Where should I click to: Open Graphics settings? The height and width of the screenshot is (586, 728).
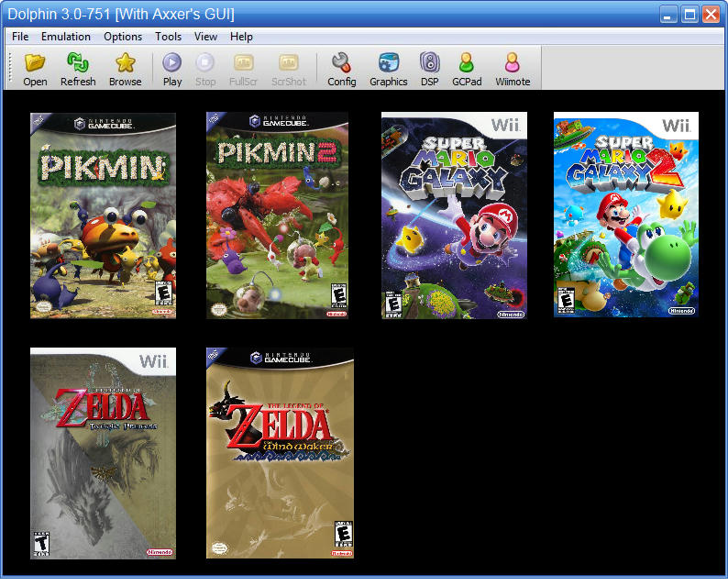[x=388, y=69]
